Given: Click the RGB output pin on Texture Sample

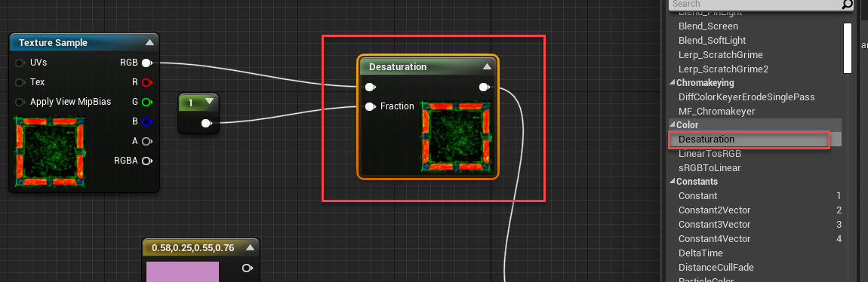Looking at the screenshot, I should [146, 63].
